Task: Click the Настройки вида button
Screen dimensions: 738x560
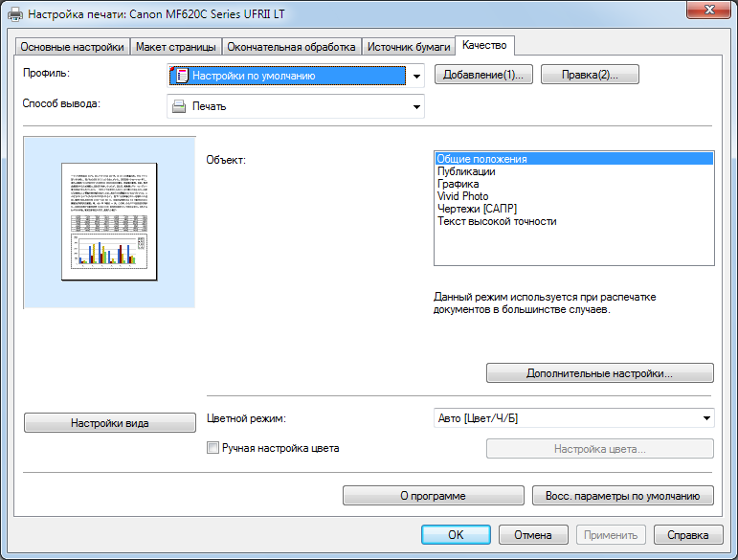Action: click(x=110, y=422)
